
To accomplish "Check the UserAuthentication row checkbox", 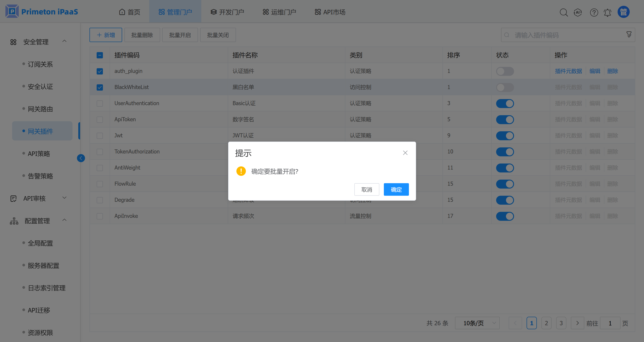I will (100, 104).
